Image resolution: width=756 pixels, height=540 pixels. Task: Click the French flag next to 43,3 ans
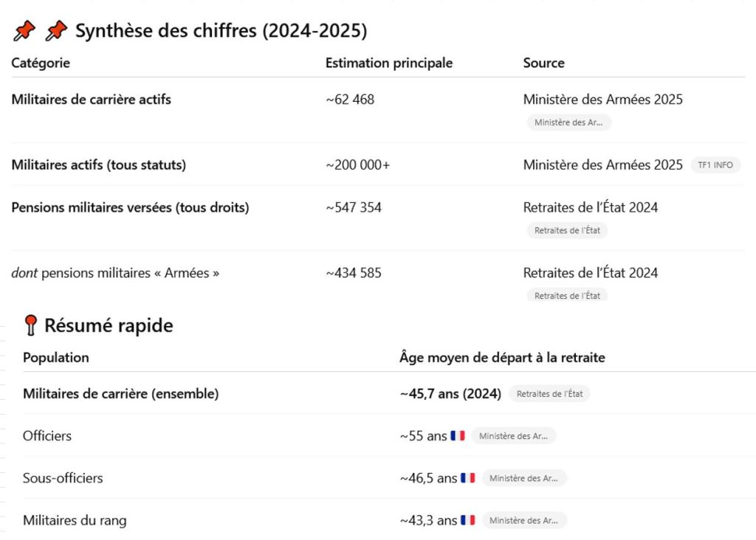click(467, 520)
